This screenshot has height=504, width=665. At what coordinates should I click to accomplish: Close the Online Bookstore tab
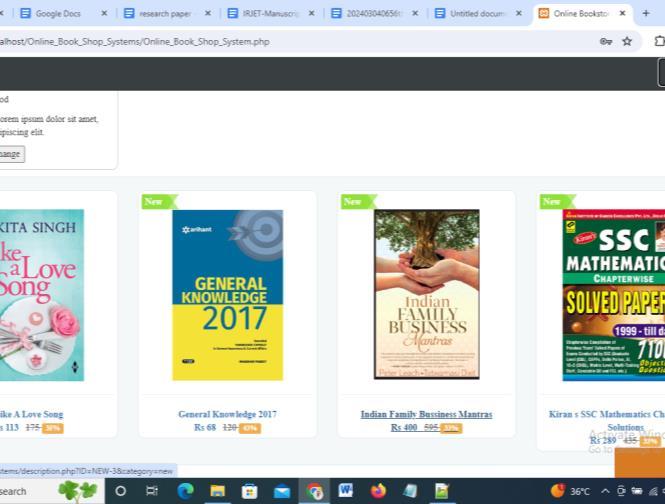622,14
